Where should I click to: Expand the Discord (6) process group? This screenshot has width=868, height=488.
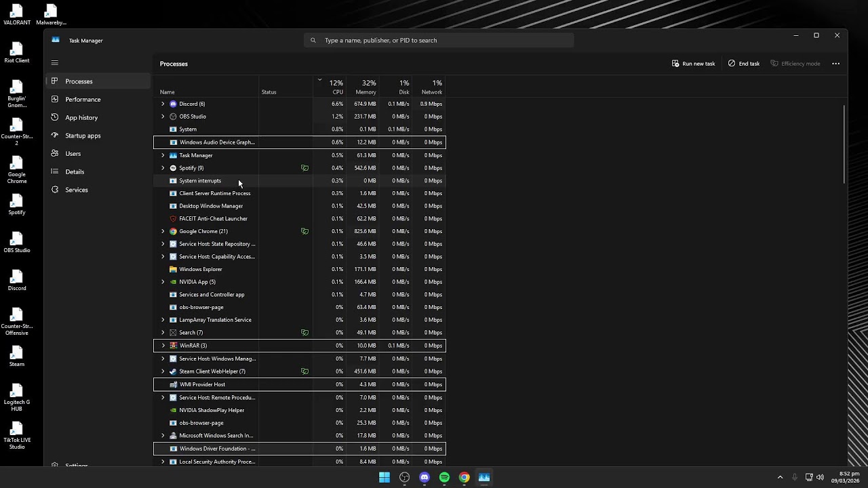pyautogui.click(x=163, y=104)
